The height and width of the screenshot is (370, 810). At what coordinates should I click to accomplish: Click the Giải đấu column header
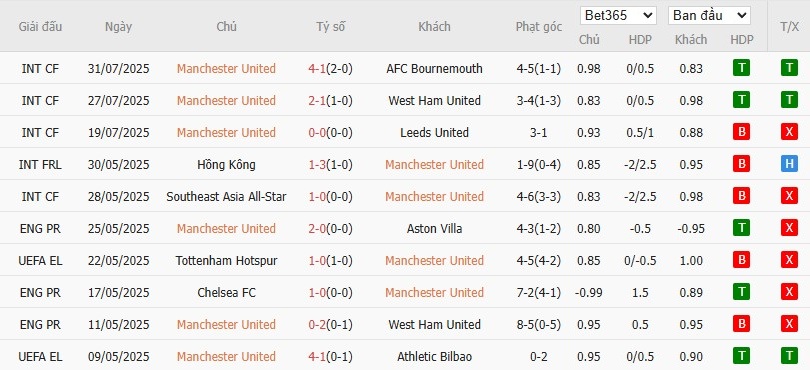40,27
